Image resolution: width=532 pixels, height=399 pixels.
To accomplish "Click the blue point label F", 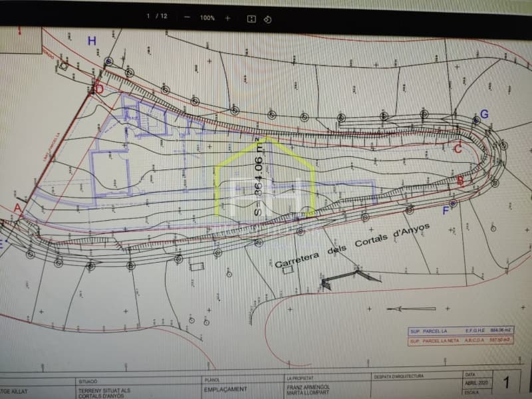I will point(446,211).
